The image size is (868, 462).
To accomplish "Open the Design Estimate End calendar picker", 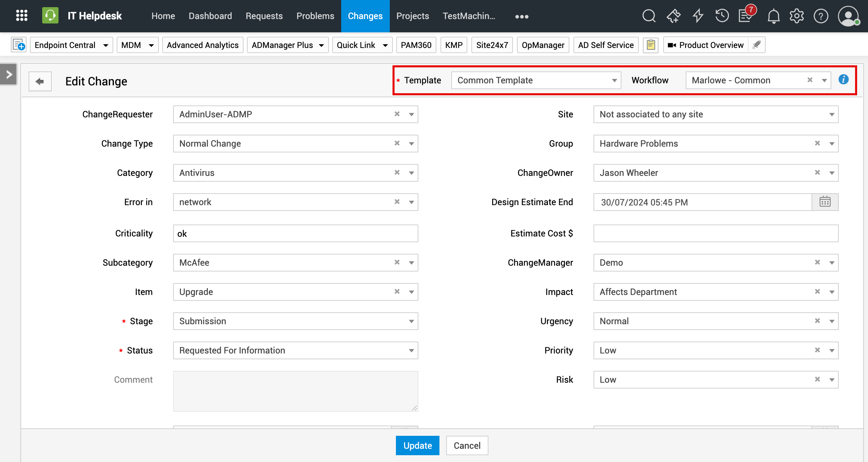I will (825, 202).
